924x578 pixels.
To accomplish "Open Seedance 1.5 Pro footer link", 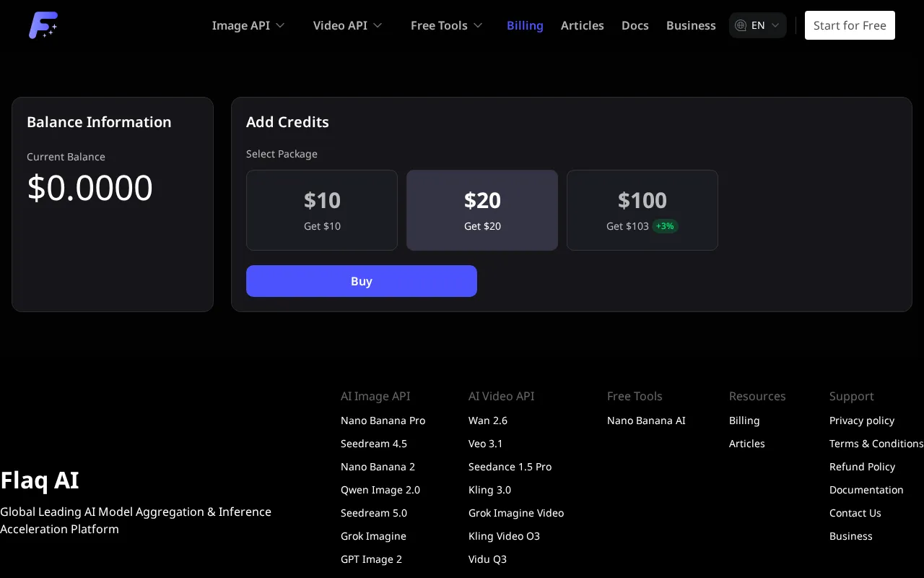I will click(x=510, y=467).
